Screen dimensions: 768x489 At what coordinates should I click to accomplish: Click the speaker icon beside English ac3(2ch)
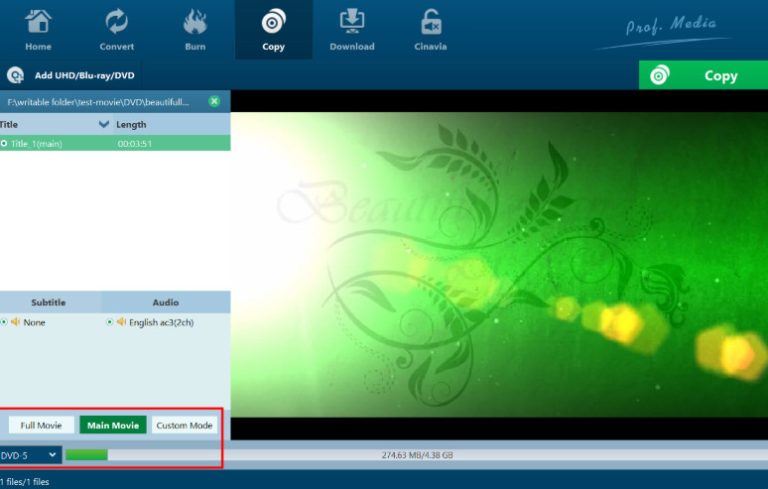point(121,322)
